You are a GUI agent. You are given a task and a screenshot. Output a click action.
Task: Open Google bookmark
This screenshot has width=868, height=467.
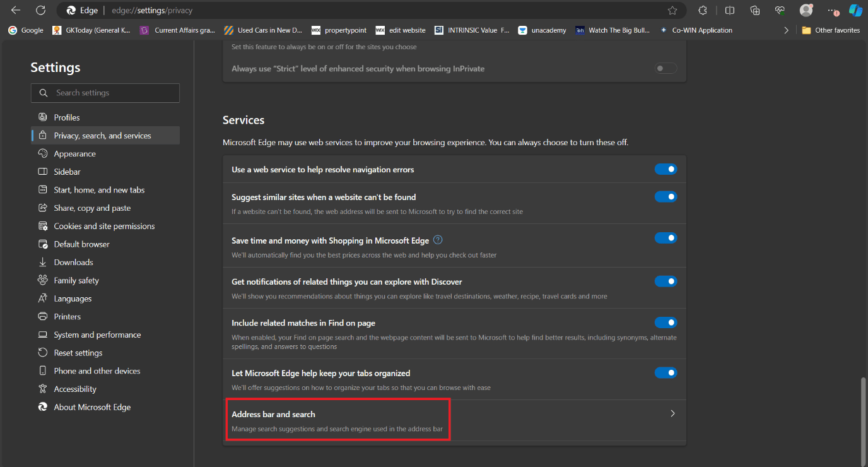point(26,30)
